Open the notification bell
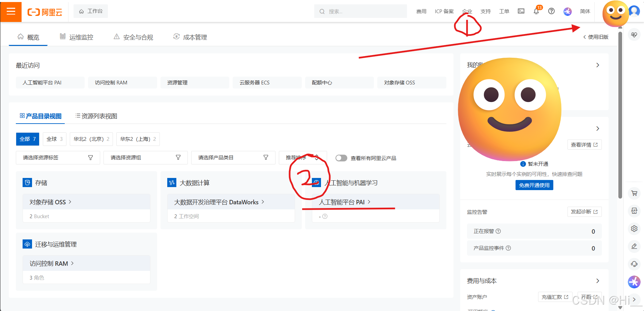 (536, 11)
